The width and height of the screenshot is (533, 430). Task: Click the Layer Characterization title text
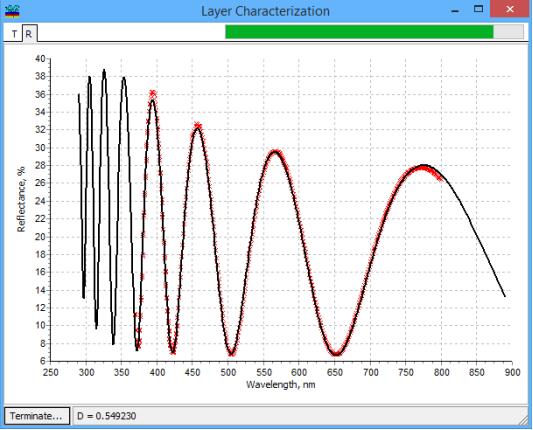[265, 11]
